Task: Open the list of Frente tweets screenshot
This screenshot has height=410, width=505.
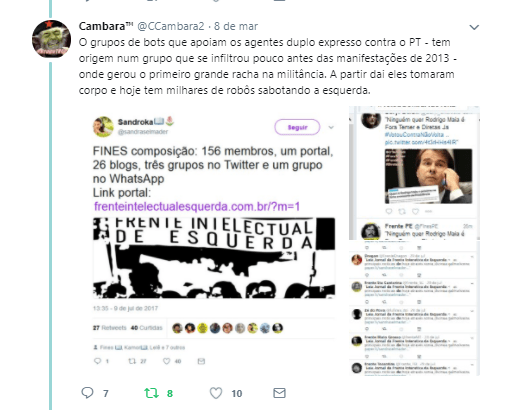Action: (x=414, y=307)
